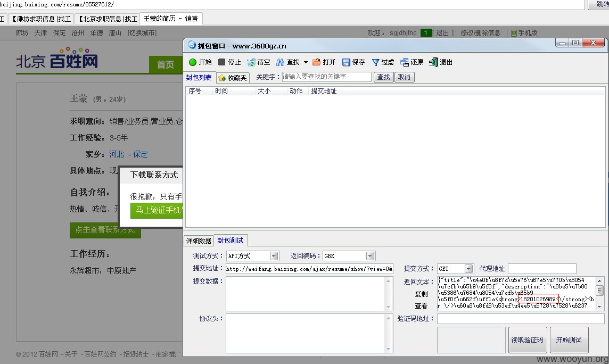
Task: Click the capture window title icon
Action: click(x=192, y=45)
